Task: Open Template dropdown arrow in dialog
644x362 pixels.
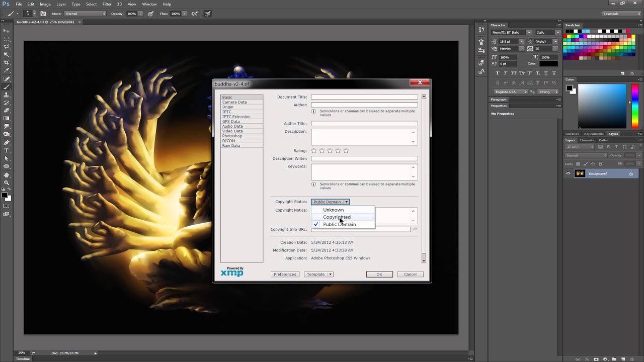Action: (331, 275)
